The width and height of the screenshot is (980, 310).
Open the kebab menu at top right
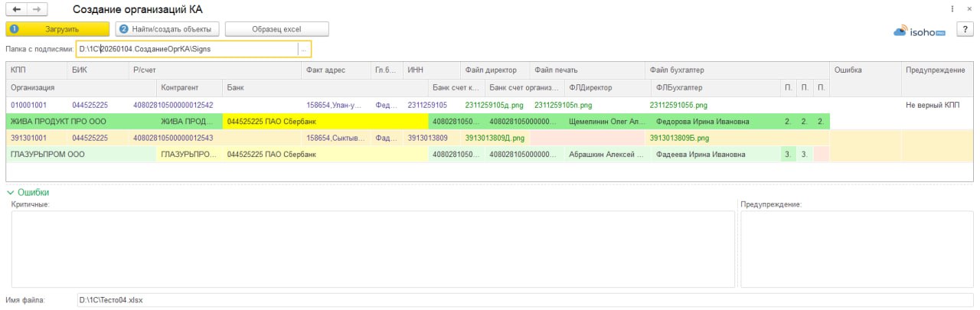point(952,8)
